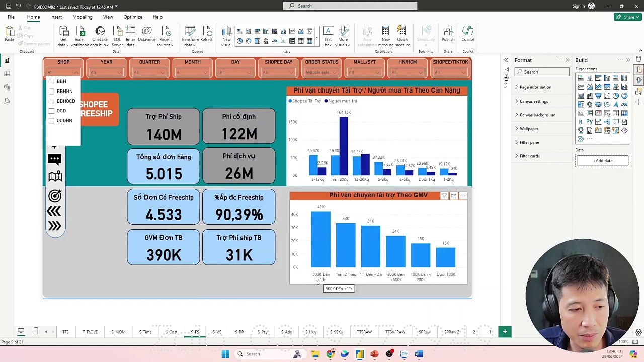Expand the Canvas background section
This screenshot has width=644, height=362.
tap(537, 115)
